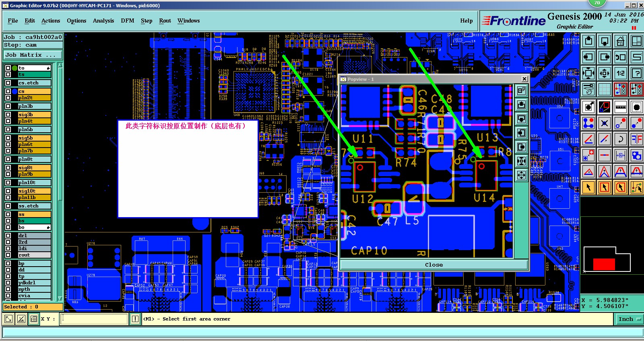644x341 pixels.
Task: Open the Windows menu
Action: coord(188,21)
